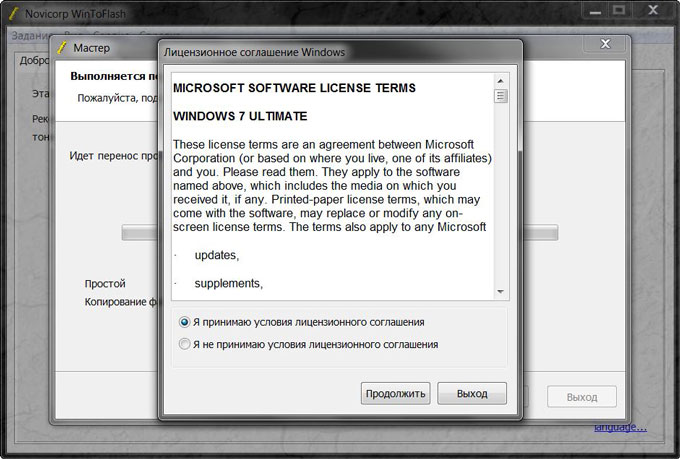Click the wizard progress bar
Screen dimensions: 680x459
tap(340, 233)
